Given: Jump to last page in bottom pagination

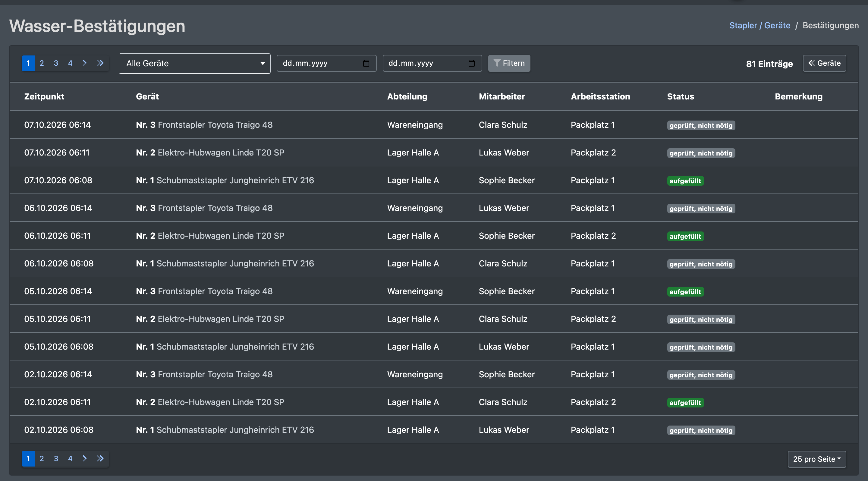Looking at the screenshot, I should 100,458.
